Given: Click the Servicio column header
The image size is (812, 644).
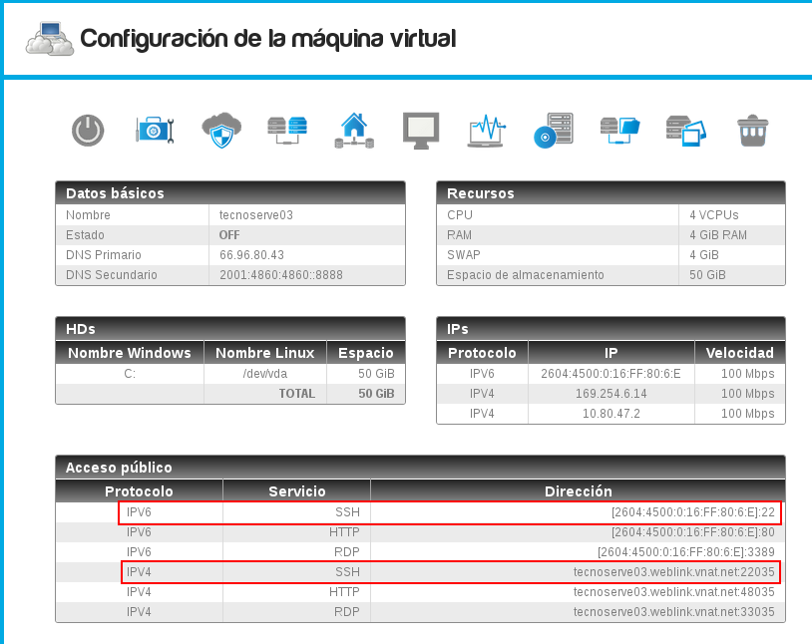Looking at the screenshot, I should pyautogui.click(x=296, y=491).
